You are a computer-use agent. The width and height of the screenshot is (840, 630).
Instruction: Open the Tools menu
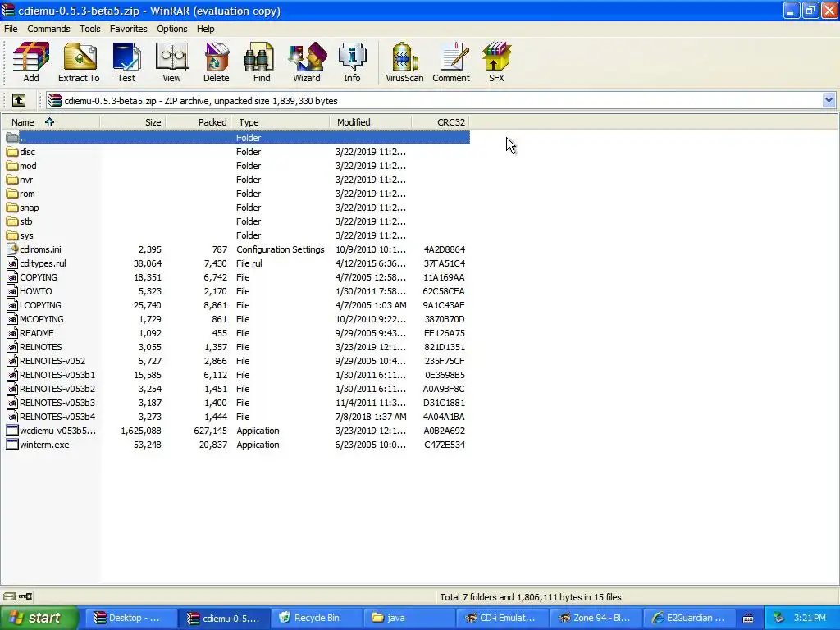(90, 29)
